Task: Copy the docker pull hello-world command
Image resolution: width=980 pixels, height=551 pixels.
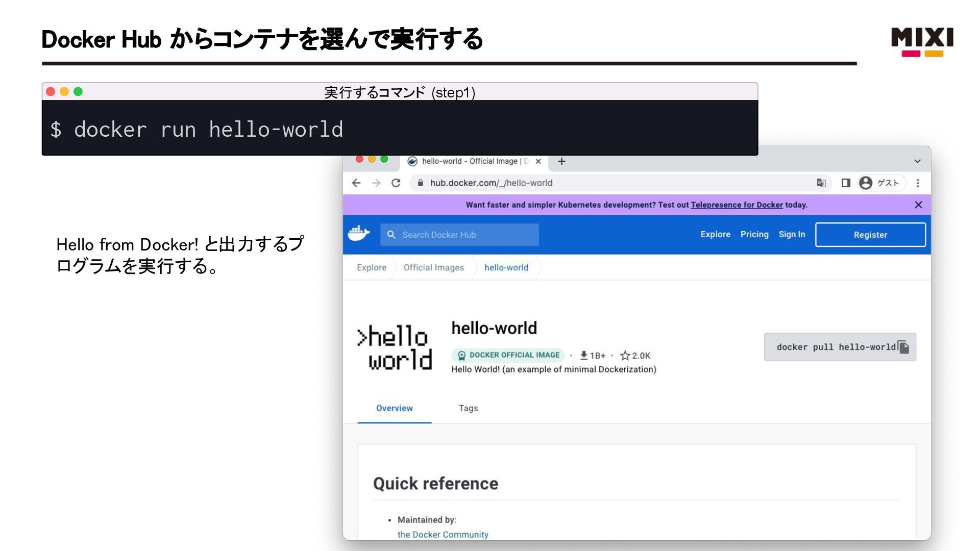Action: coord(903,347)
